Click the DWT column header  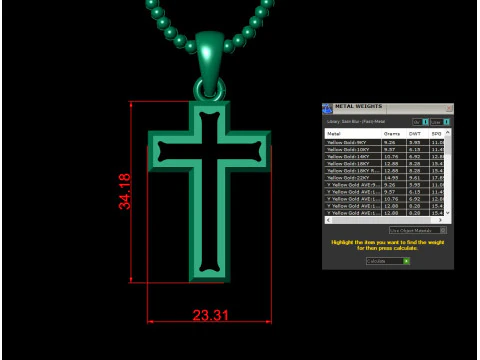tap(418, 134)
